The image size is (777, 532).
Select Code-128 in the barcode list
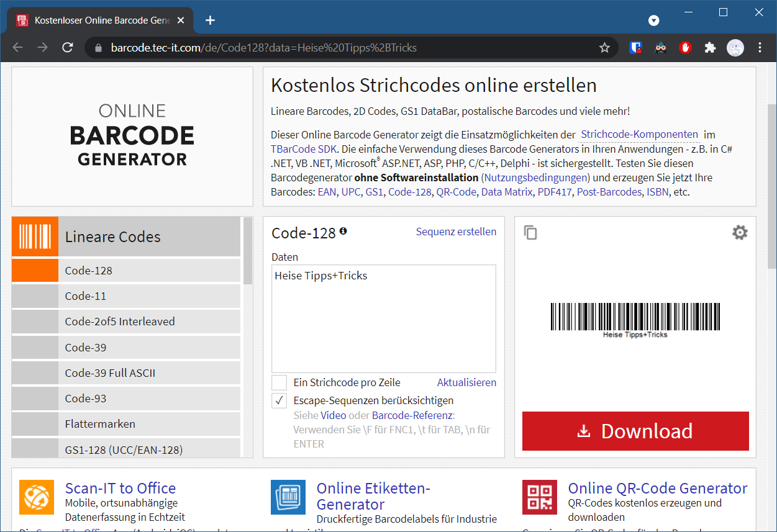click(126, 270)
